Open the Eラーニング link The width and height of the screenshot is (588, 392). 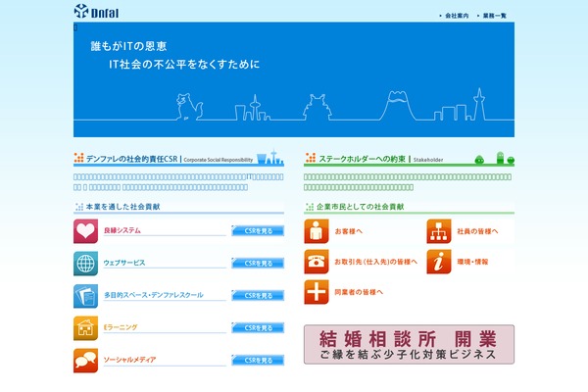click(121, 327)
